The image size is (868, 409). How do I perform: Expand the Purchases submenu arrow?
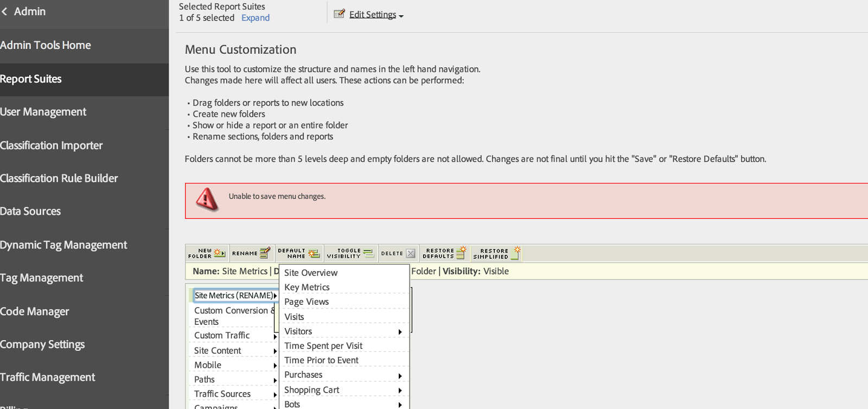[400, 376]
